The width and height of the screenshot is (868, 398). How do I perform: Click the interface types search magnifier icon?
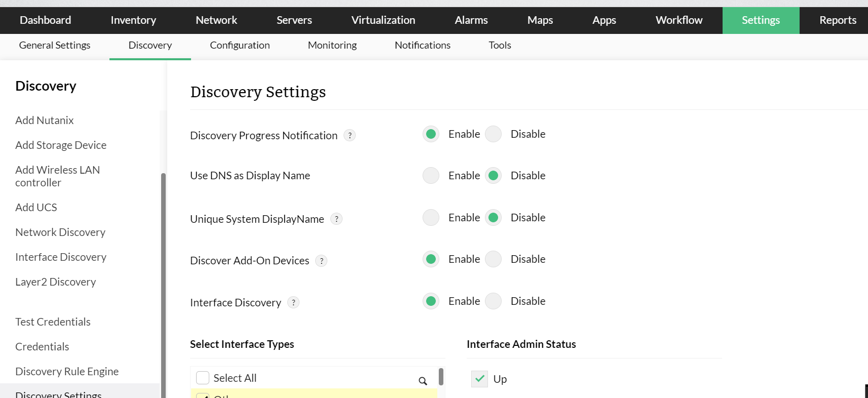pyautogui.click(x=423, y=381)
